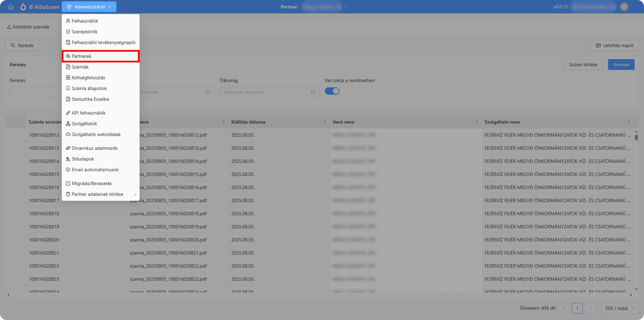Go to next page arrow
The height and width of the screenshot is (320, 644).
[591, 308]
